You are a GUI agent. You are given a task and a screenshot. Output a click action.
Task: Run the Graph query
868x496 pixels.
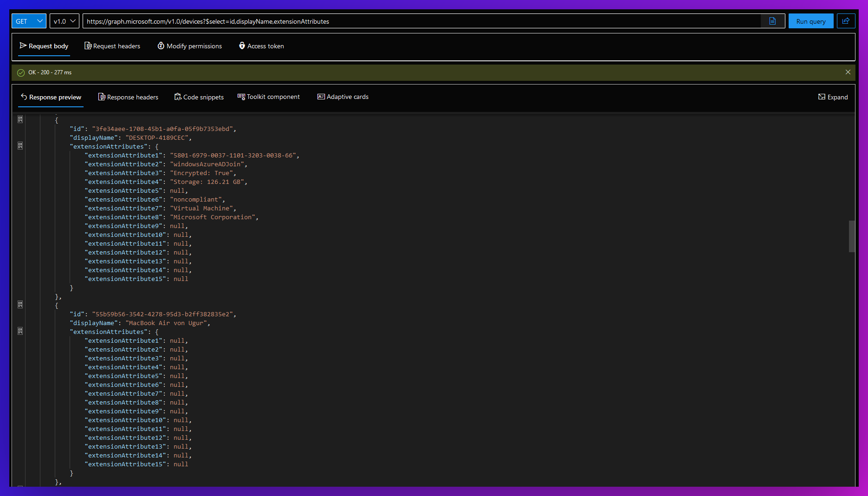click(x=810, y=21)
